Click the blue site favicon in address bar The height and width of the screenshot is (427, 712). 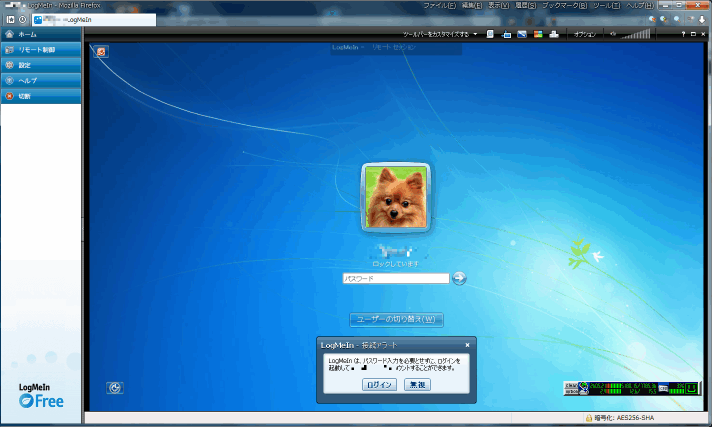(x=38, y=20)
